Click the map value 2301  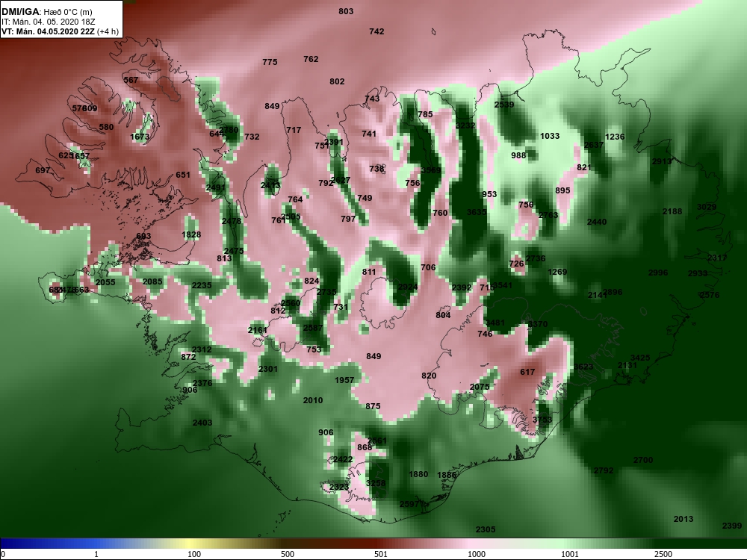click(x=267, y=369)
